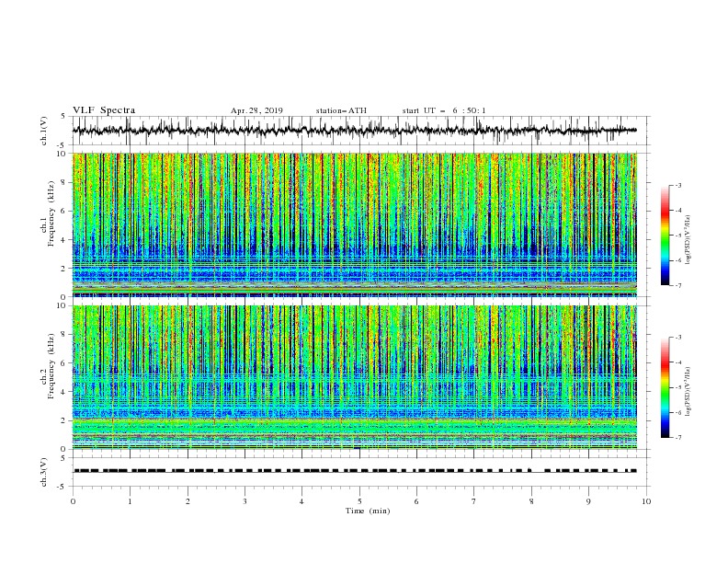Viewport: 728px width, 563px height.
Task: Click the ch.1 color bar "-5" label
Action: click(678, 236)
